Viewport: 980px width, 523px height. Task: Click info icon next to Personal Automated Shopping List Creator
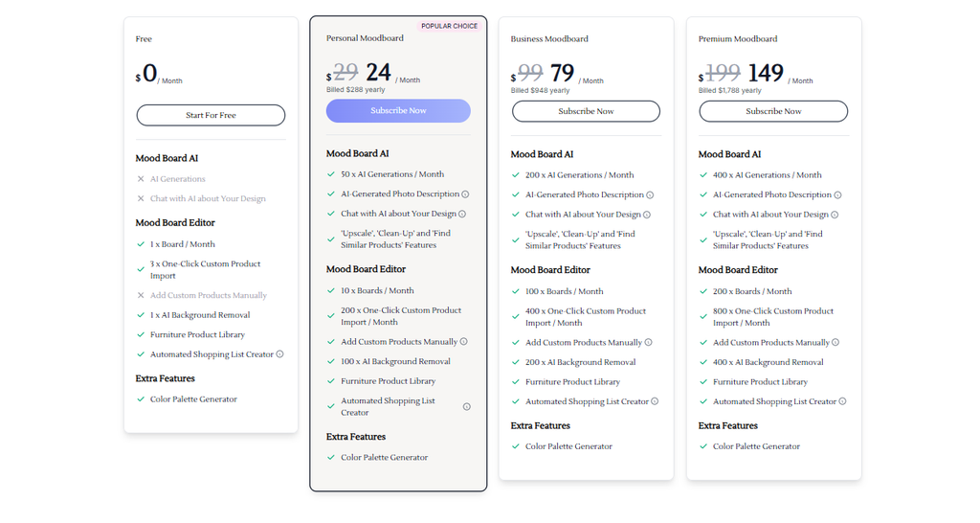tap(466, 407)
